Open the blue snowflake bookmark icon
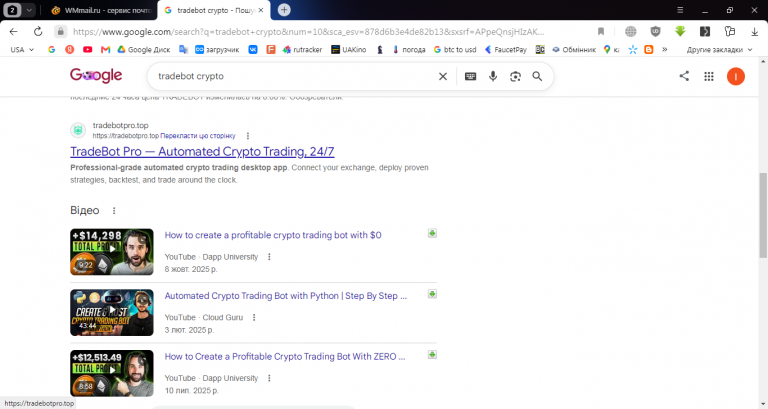The width and height of the screenshot is (768, 409). click(x=633, y=49)
